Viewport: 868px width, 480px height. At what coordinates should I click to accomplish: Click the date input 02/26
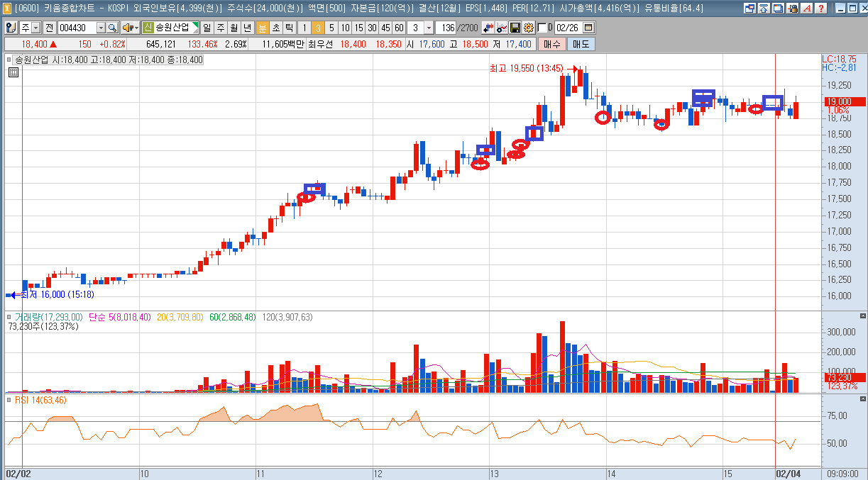(567, 28)
